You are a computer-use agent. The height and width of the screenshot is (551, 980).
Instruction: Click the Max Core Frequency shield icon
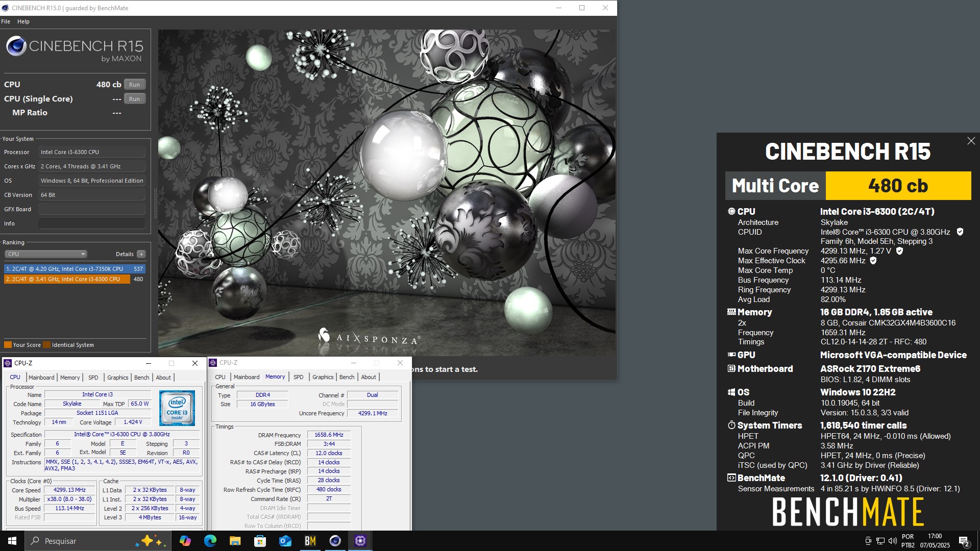900,251
